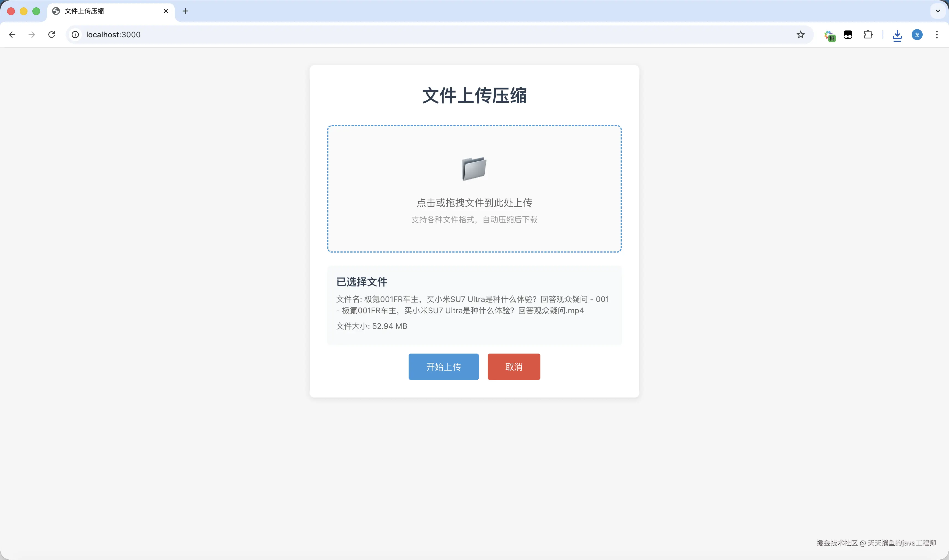Open the site information icon
Viewport: 949px width, 560px height.
76,35
